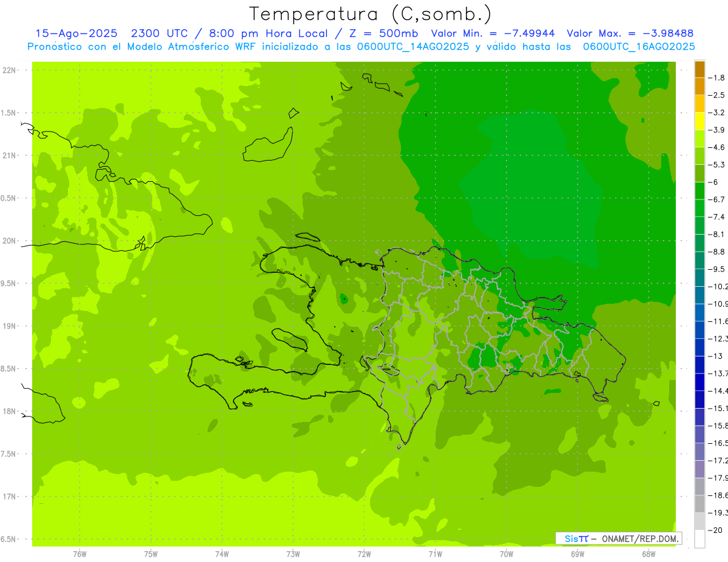Click the '-4.6' colorbar label
This screenshot has width=728, height=562.
716,147
